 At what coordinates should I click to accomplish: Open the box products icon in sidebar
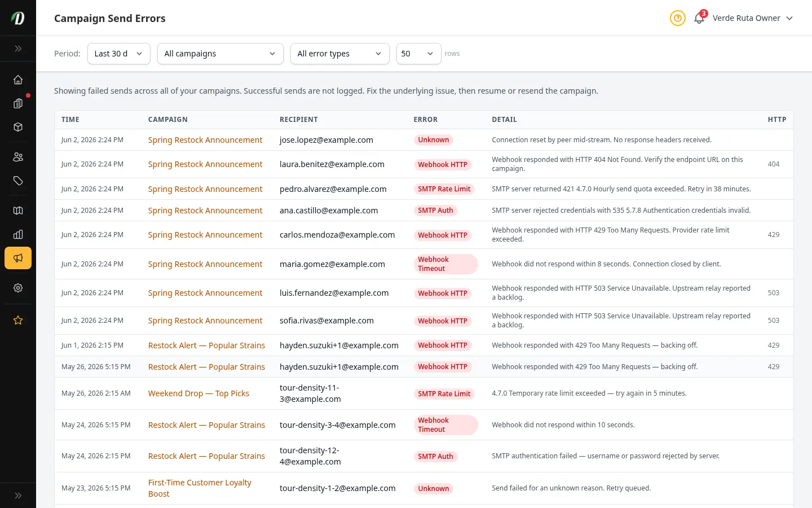(x=18, y=127)
